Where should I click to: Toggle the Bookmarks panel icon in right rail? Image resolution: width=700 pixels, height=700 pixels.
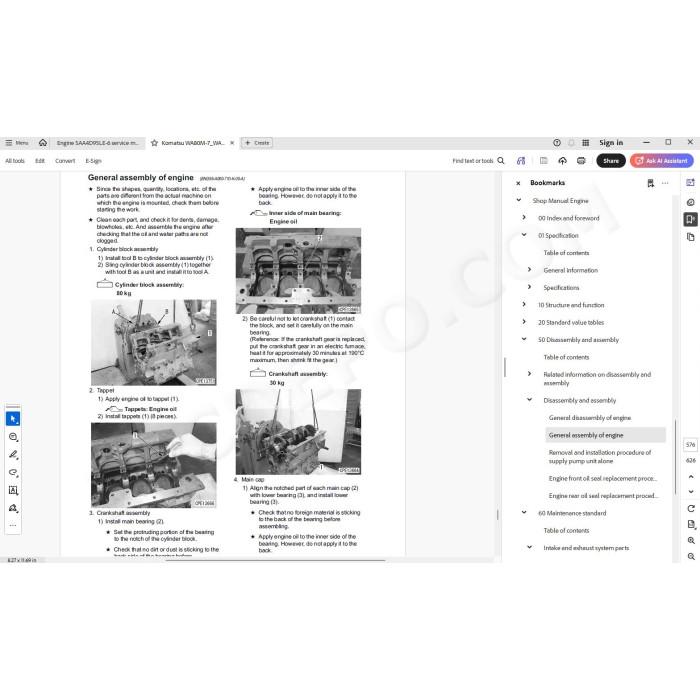(x=691, y=219)
